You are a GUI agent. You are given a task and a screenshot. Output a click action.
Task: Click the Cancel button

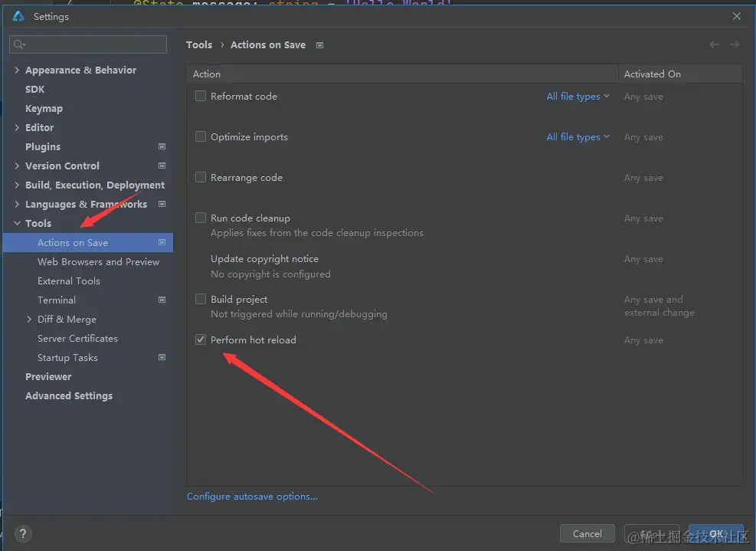(x=587, y=533)
